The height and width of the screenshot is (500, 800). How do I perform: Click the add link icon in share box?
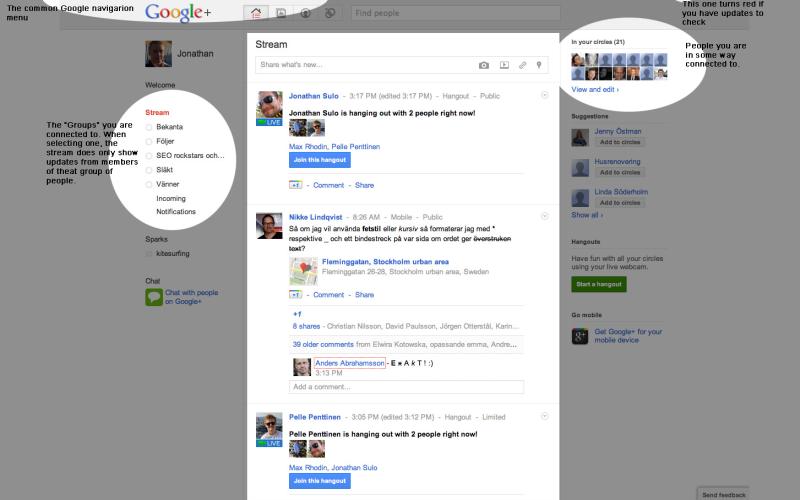[522, 65]
